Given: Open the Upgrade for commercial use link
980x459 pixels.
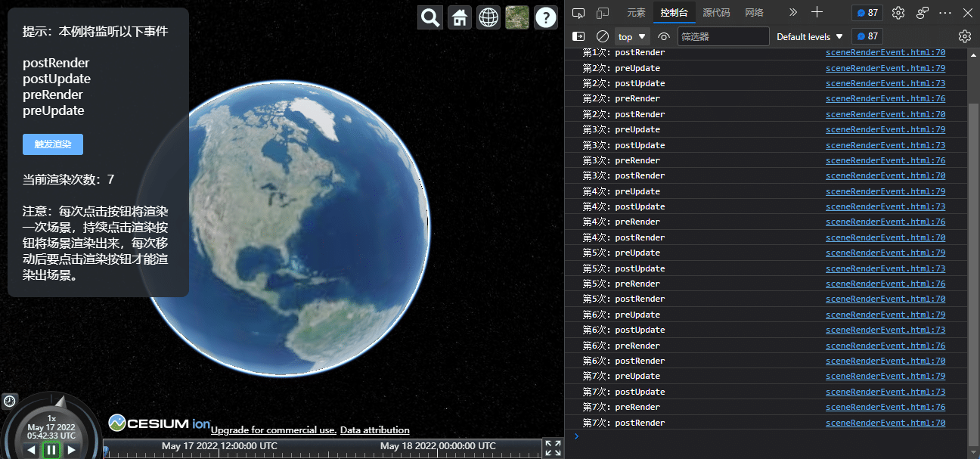Looking at the screenshot, I should [274, 430].
